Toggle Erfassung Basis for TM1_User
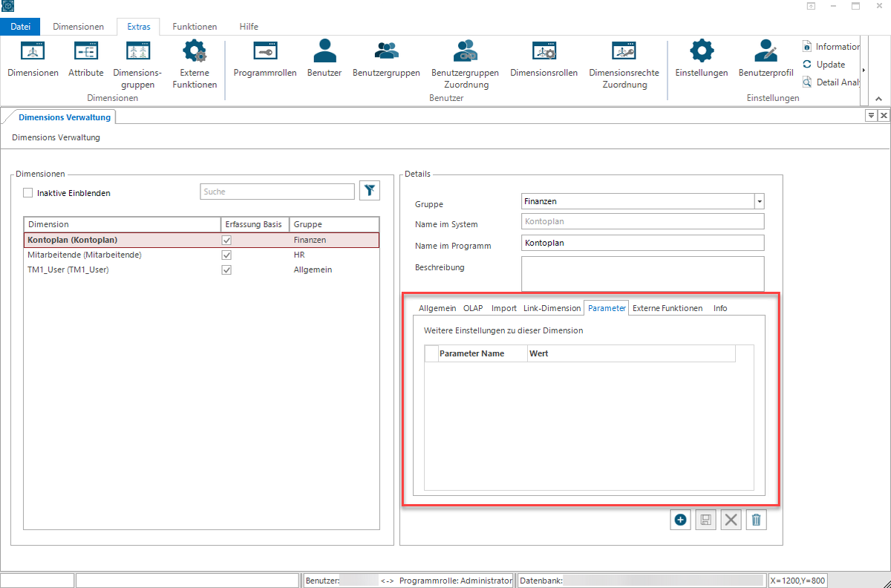The height and width of the screenshot is (588, 891). pos(226,269)
